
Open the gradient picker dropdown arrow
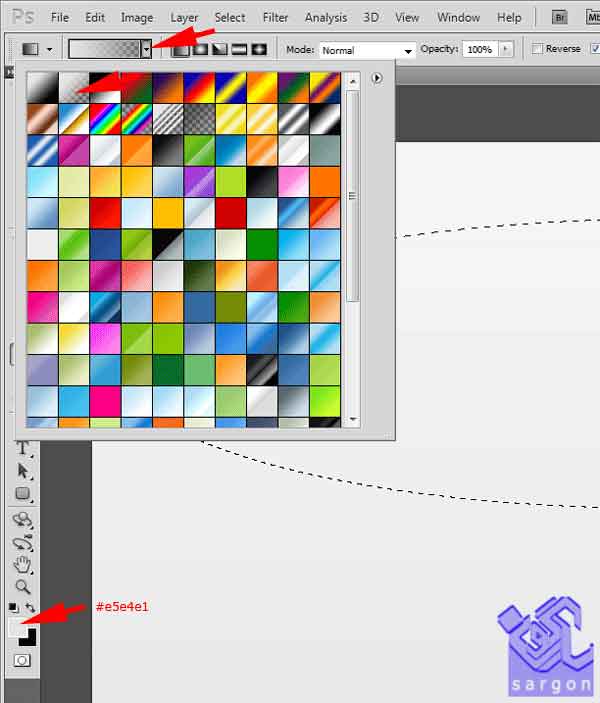point(146,50)
